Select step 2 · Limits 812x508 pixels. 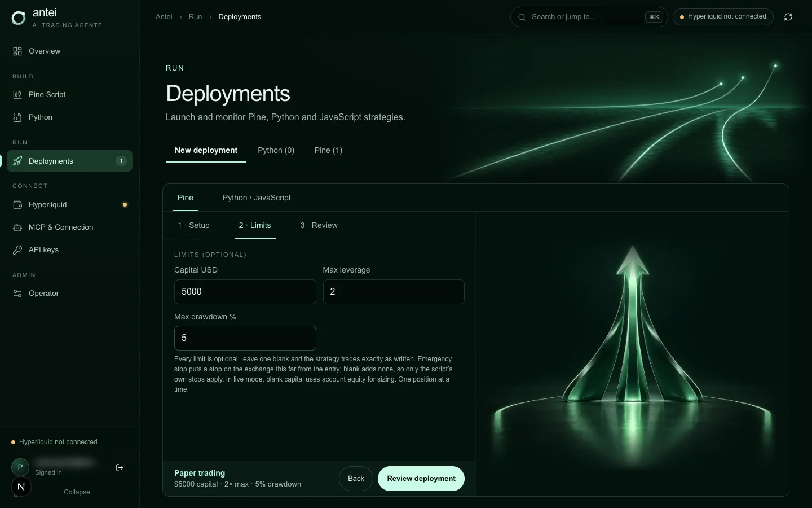255,226
